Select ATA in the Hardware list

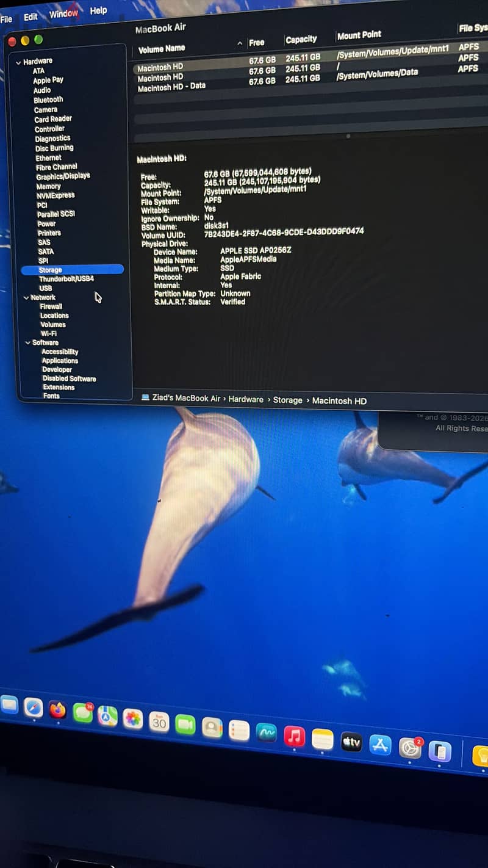point(38,71)
